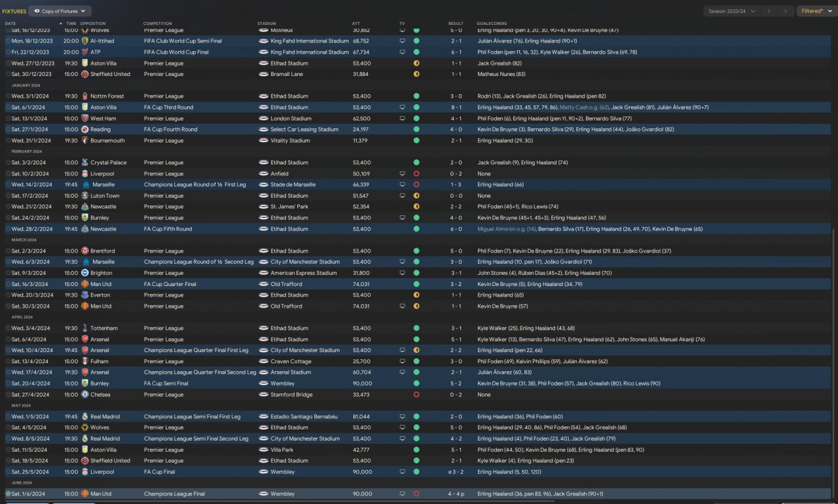Screen dimensions: 838x504
Task: Click goalscorer Matheus Nunes (83)
Action: [501, 74]
